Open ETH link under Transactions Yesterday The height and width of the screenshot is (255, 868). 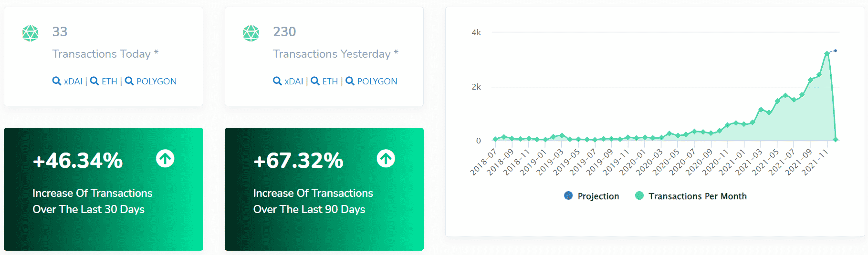[330, 82]
